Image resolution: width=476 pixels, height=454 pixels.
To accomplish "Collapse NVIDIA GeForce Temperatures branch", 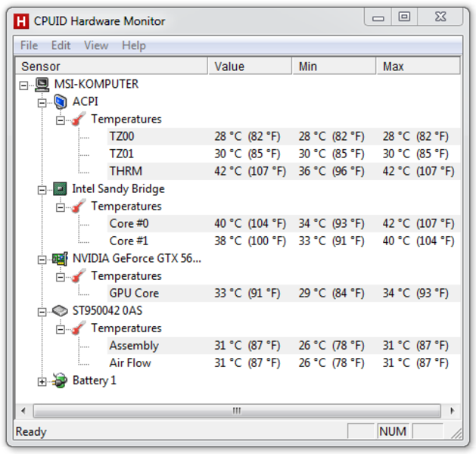I will [x=61, y=278].
